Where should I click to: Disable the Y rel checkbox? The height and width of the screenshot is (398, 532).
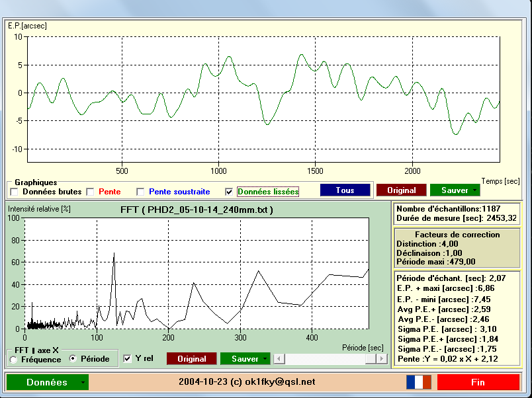pos(127,359)
